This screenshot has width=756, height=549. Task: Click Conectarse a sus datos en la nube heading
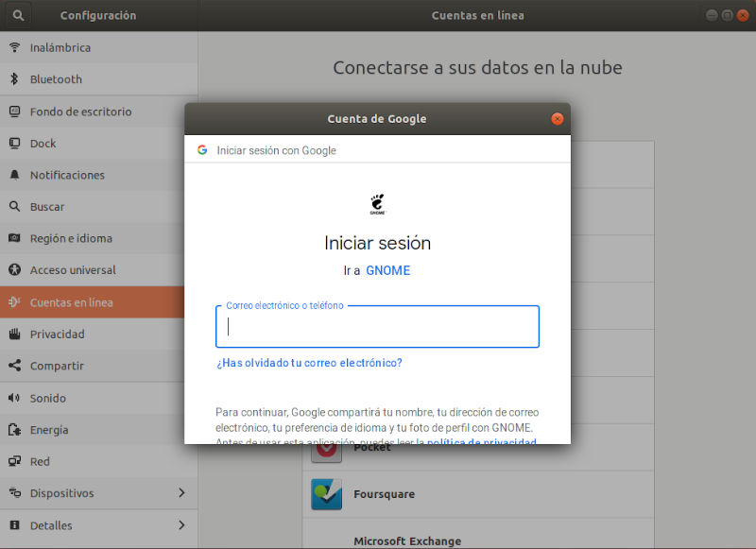[x=477, y=67]
